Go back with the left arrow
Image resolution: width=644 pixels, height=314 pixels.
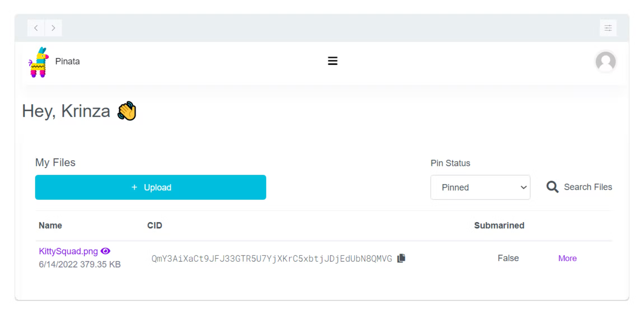[36, 28]
